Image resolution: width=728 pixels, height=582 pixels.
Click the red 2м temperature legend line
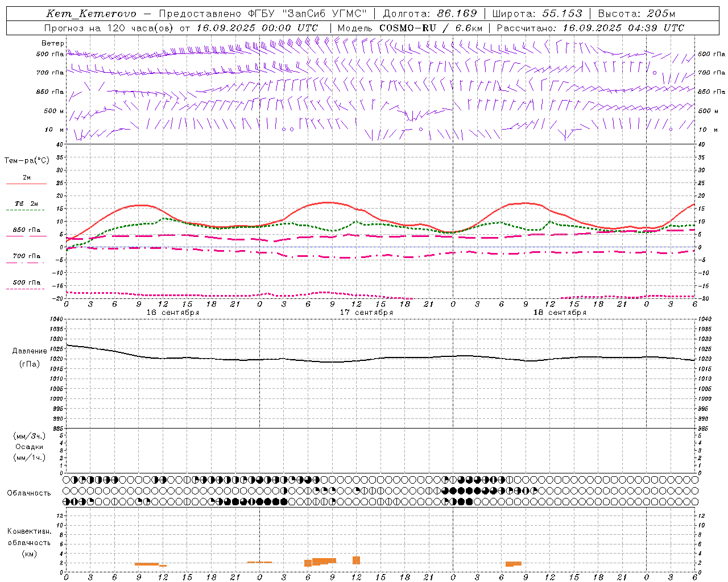[x=26, y=184]
